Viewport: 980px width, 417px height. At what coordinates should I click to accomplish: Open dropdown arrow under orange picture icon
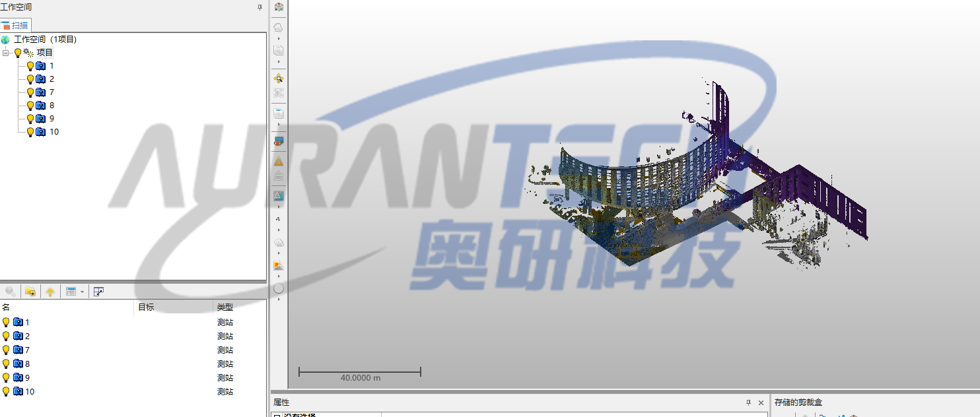pyautogui.click(x=279, y=276)
